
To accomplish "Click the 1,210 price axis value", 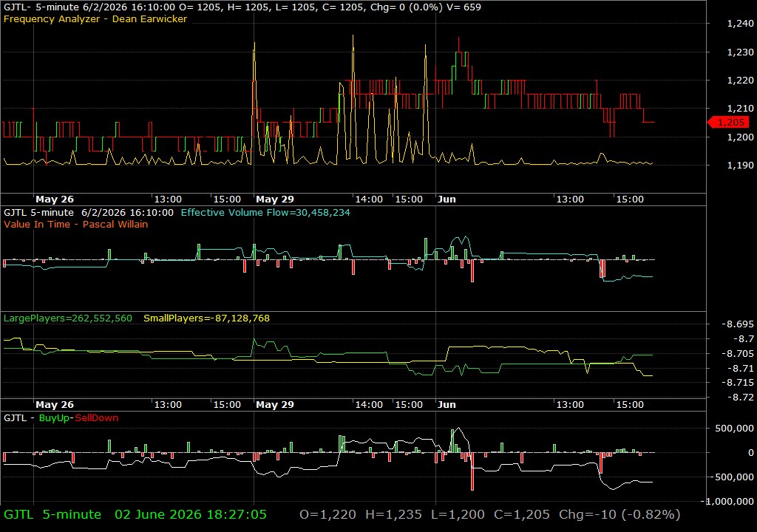I will pyautogui.click(x=740, y=109).
